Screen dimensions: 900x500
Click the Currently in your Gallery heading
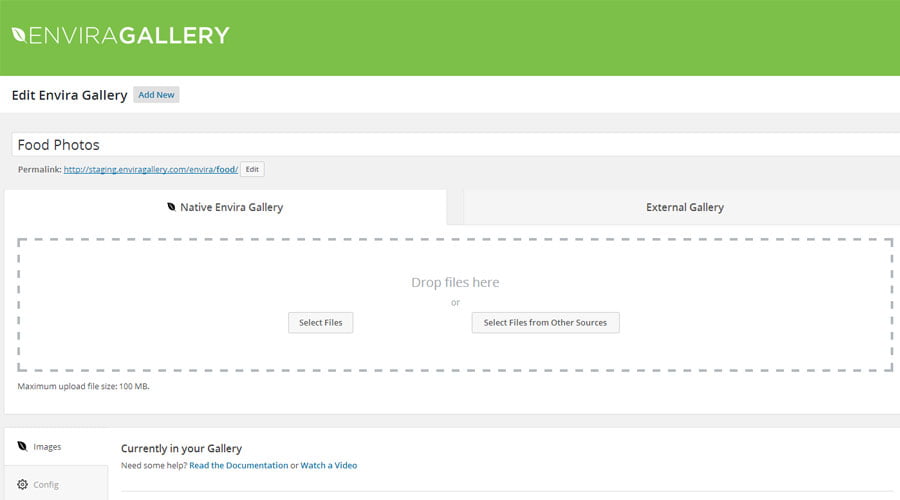pyautogui.click(x=181, y=448)
